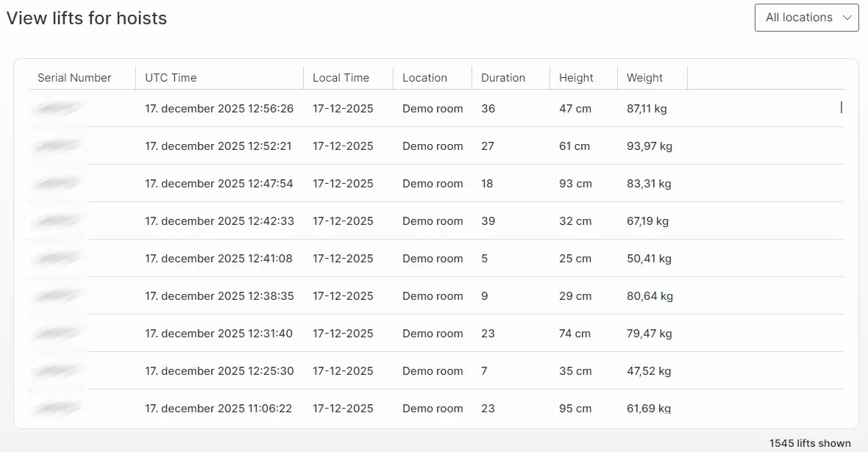
Task: Sort table by Duration column
Action: (x=503, y=78)
